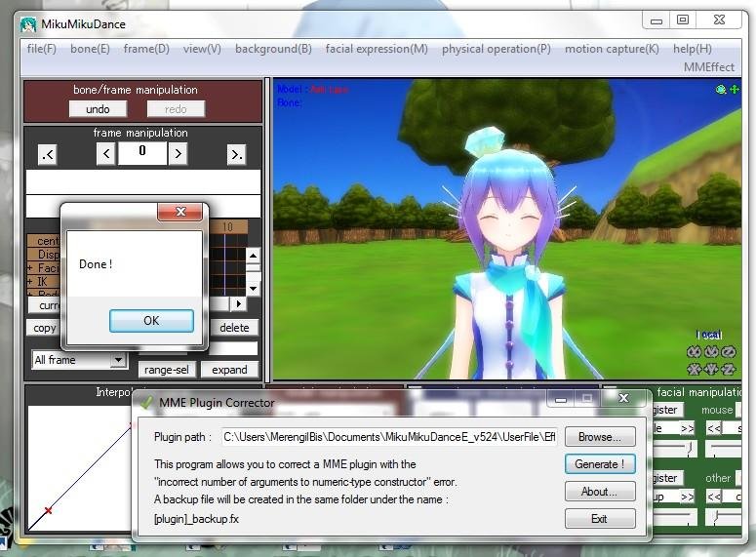Click the X-axis move icon in viewport
The height and width of the screenshot is (557, 756).
click(694, 370)
